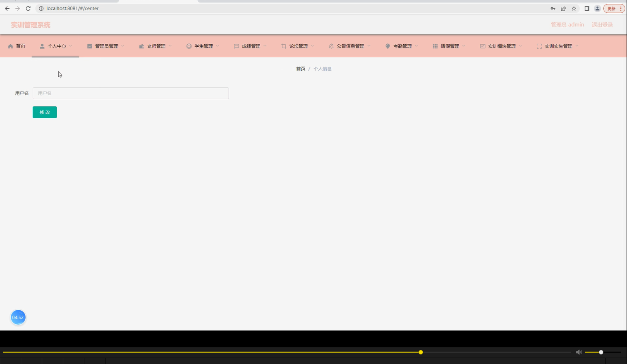Open the password key icon
627x364 pixels.
click(553, 8)
